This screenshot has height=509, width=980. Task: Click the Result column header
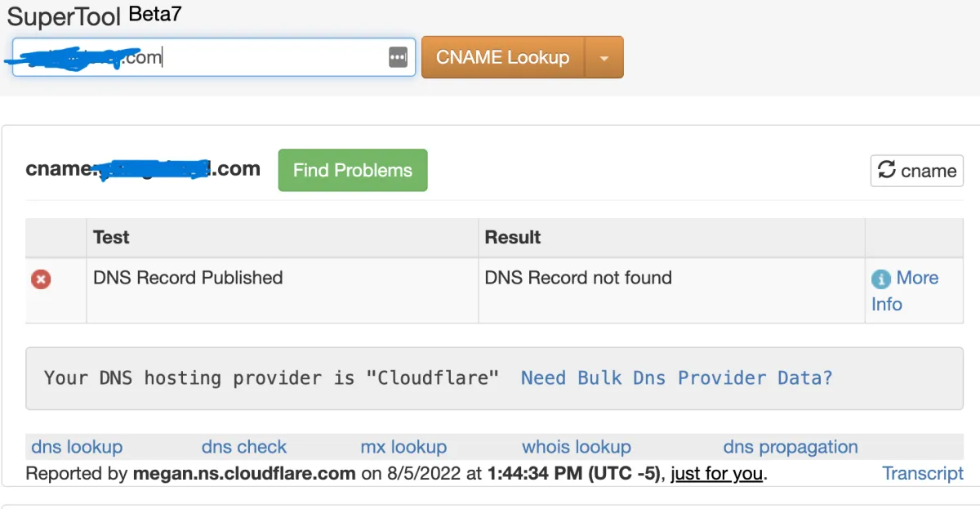(513, 238)
